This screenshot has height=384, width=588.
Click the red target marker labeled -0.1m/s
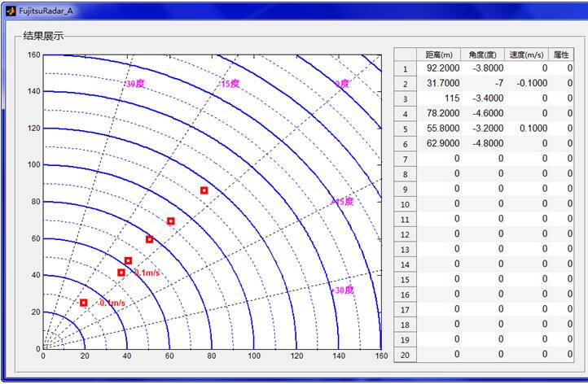coord(83,303)
